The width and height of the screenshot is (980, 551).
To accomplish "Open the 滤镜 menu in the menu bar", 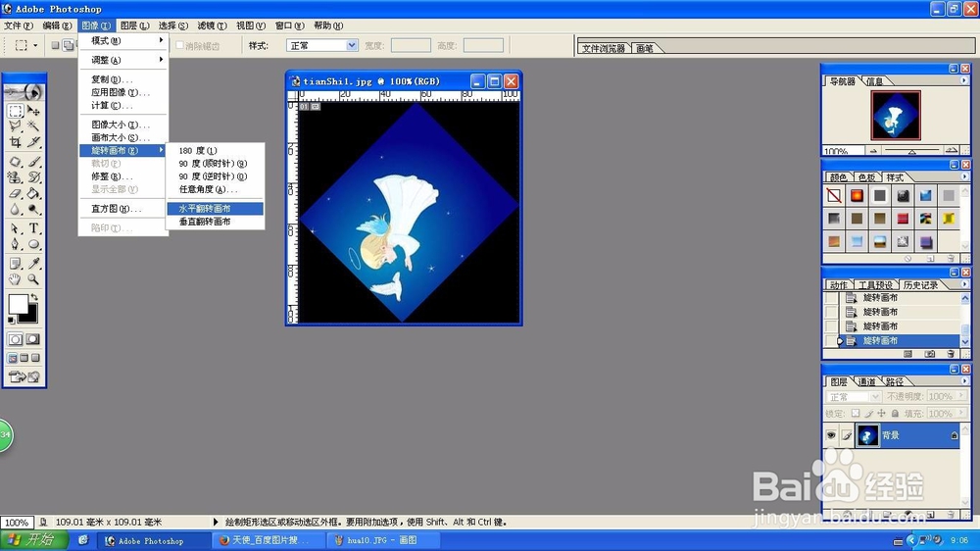I will coord(212,25).
